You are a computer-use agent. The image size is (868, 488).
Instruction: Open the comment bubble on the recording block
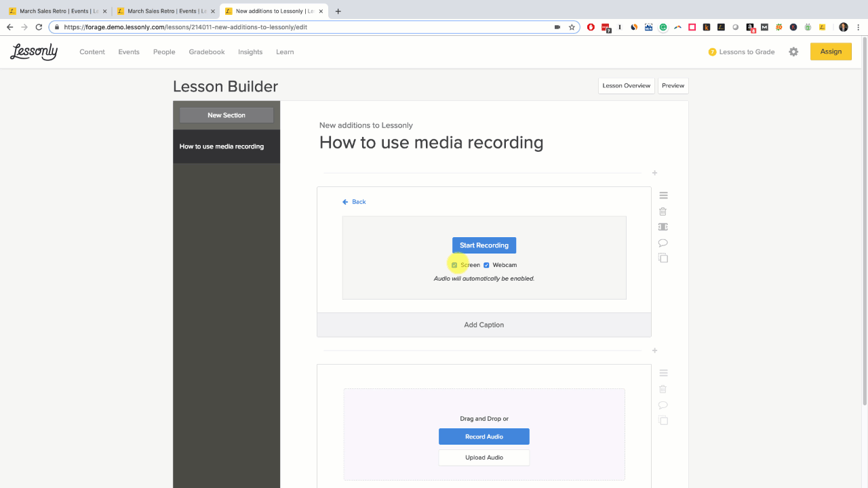pos(663,242)
